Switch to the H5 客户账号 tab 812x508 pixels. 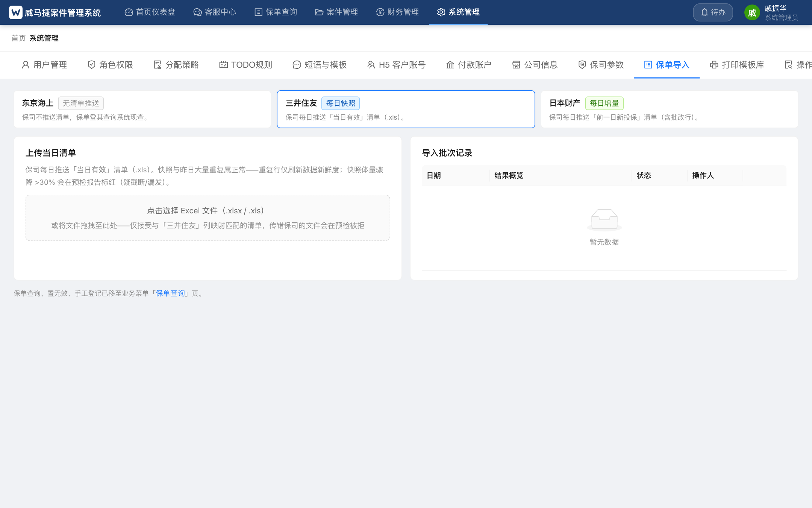(x=396, y=65)
